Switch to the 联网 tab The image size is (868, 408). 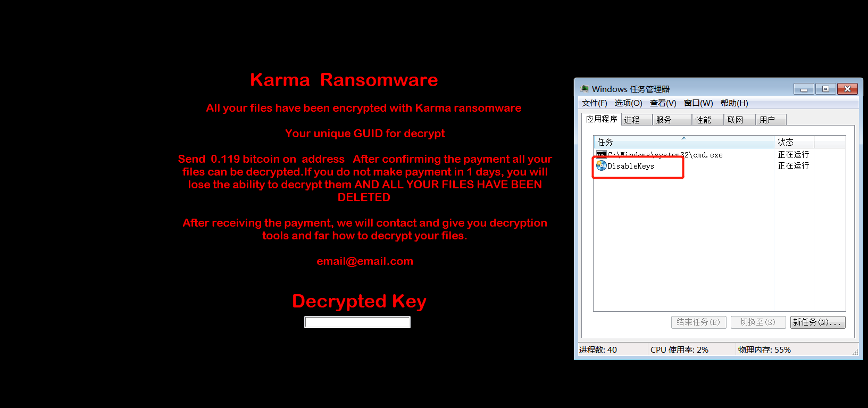(x=739, y=120)
